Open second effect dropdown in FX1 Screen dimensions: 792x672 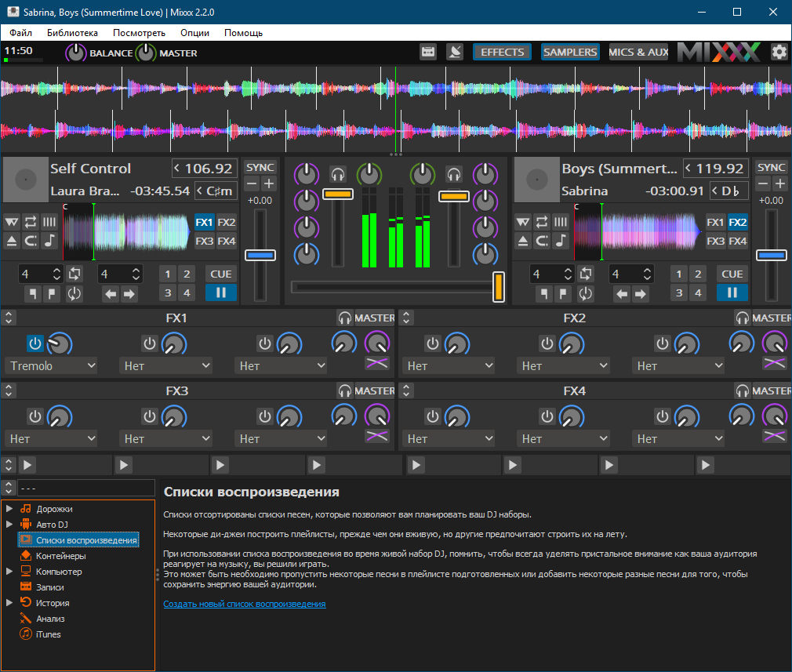tap(165, 366)
